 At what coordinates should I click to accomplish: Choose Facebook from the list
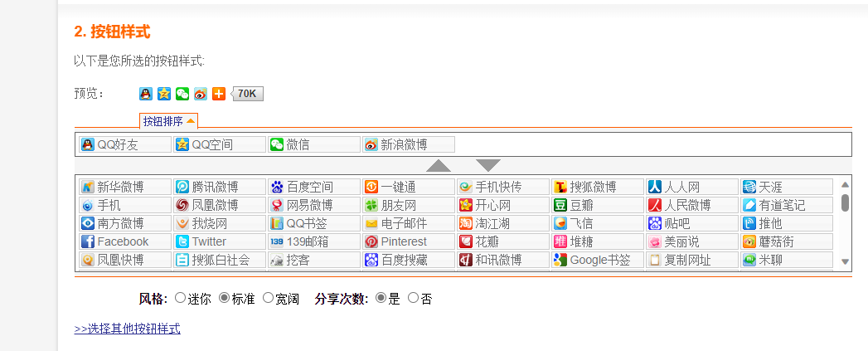tap(125, 241)
